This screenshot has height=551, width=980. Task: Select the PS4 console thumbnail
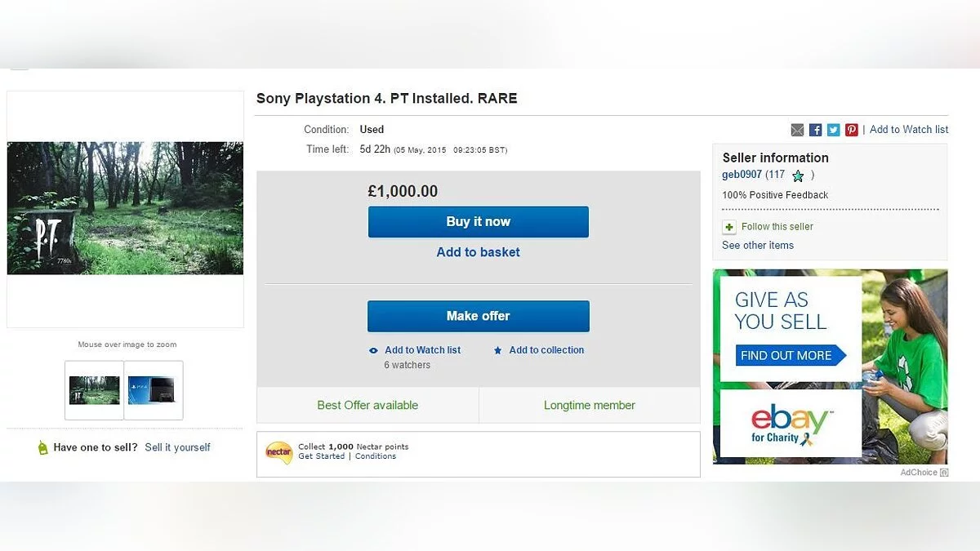click(154, 390)
